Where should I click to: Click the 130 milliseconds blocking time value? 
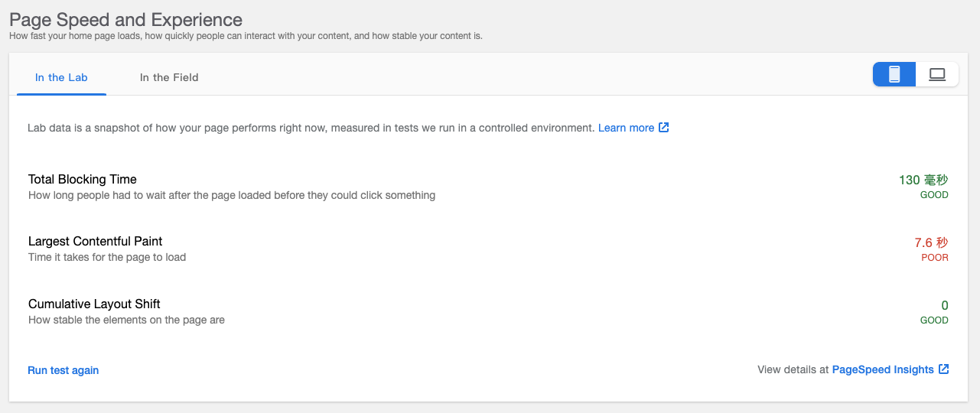(923, 180)
